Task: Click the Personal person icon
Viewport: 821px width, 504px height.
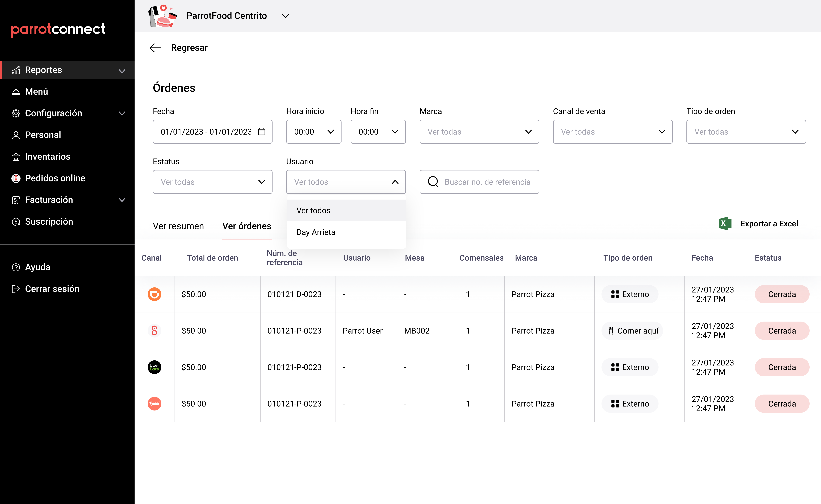Action: point(16,135)
